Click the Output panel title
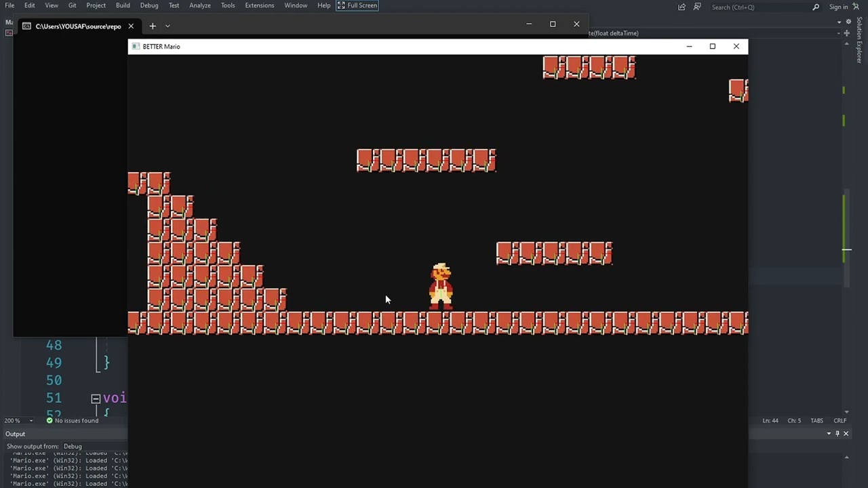The width and height of the screenshot is (868, 488). [15, 434]
